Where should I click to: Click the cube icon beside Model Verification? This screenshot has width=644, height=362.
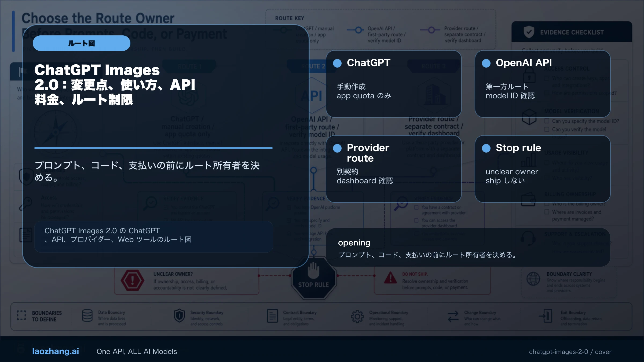pos(529,117)
